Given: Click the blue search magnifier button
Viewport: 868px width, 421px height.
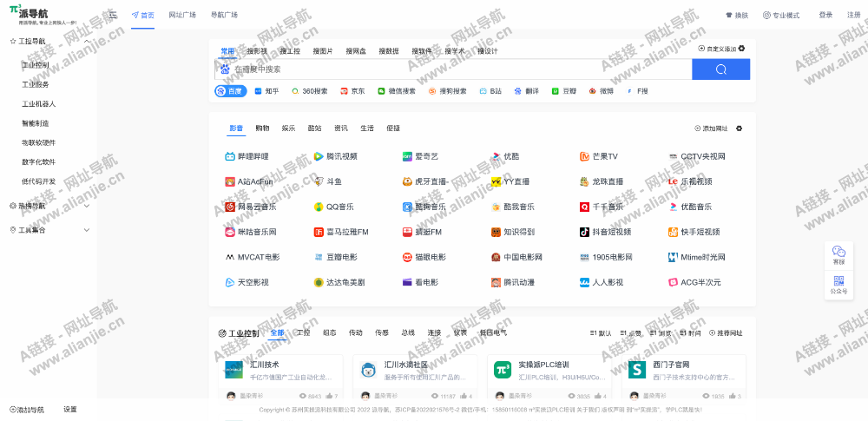Looking at the screenshot, I should [720, 69].
